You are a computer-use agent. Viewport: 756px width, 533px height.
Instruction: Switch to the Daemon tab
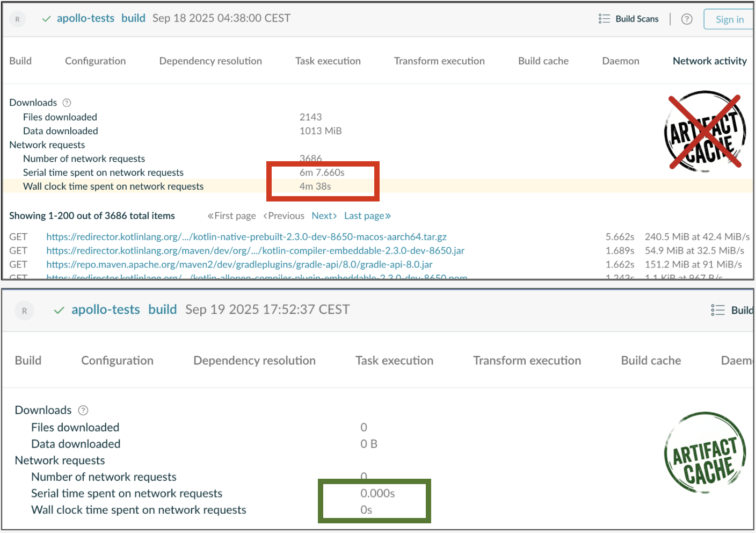(x=621, y=61)
